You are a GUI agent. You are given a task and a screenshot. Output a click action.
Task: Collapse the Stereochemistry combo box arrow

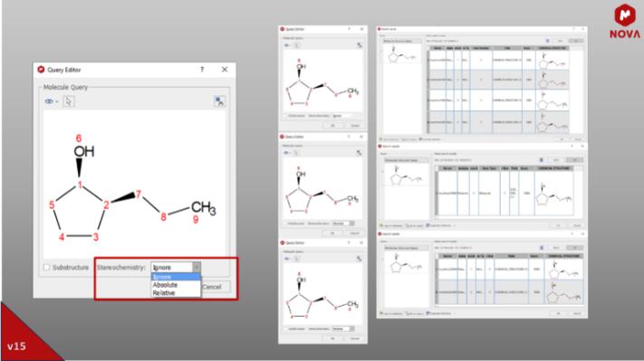[197, 268]
